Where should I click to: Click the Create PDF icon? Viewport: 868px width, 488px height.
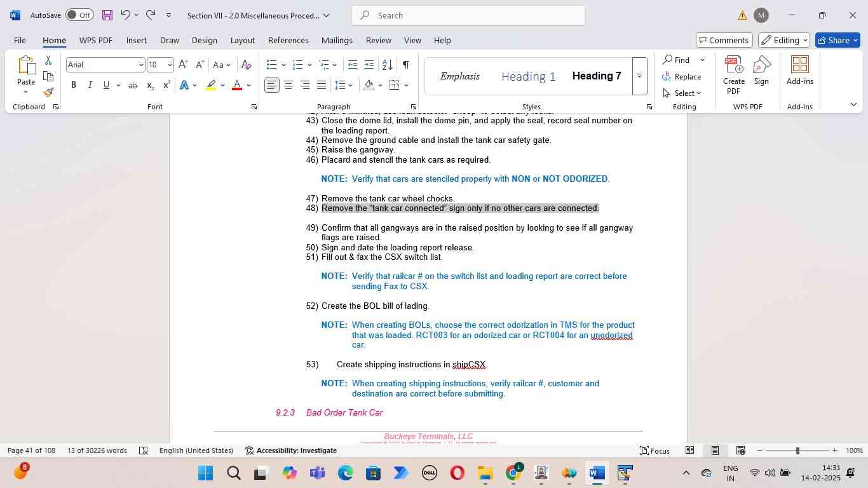[x=734, y=75]
